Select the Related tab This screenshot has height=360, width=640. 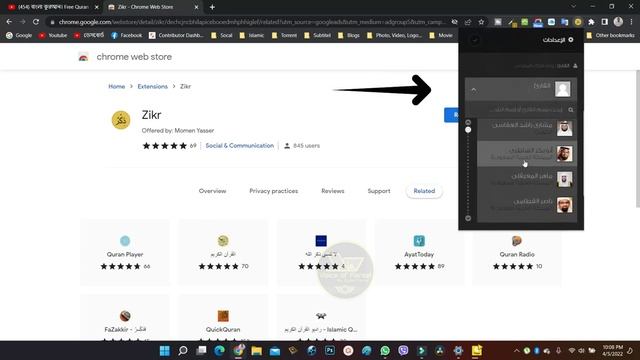pyautogui.click(x=424, y=191)
